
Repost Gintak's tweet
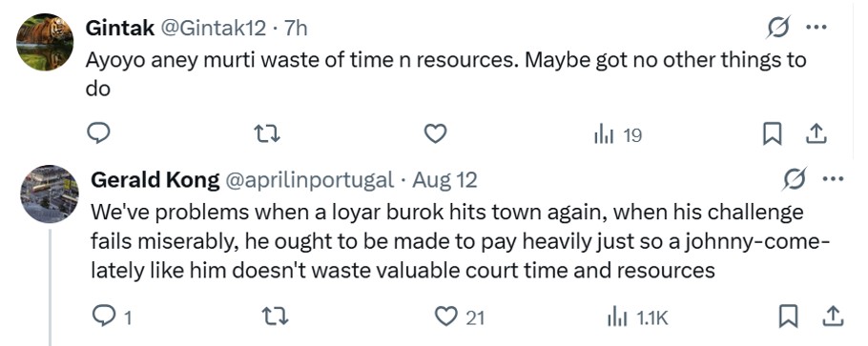[x=267, y=134]
